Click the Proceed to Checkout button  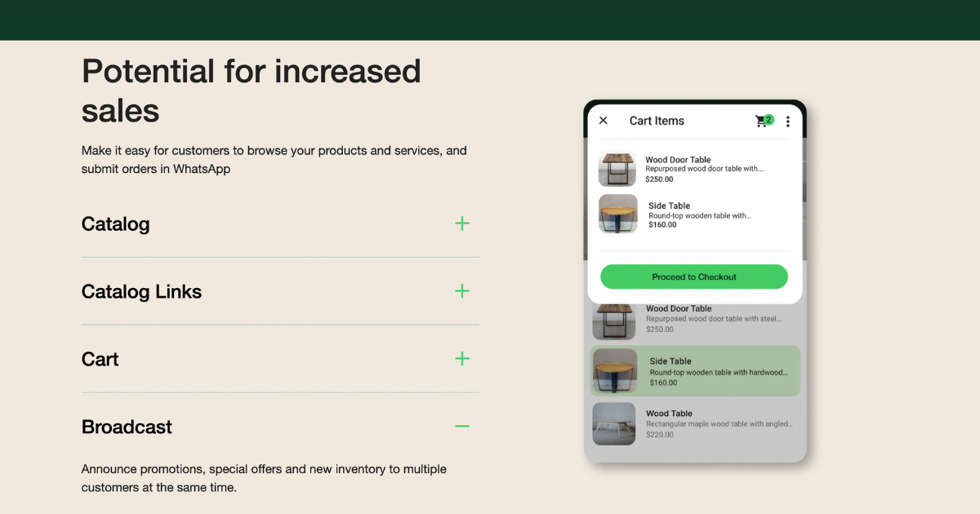pyautogui.click(x=694, y=277)
